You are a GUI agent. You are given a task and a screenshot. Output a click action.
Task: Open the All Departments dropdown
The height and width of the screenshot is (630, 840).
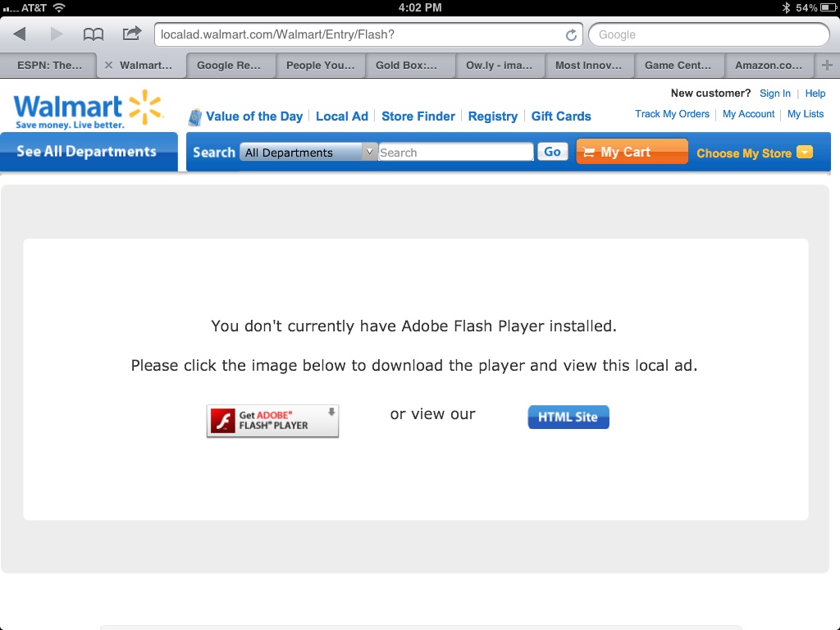(308, 152)
